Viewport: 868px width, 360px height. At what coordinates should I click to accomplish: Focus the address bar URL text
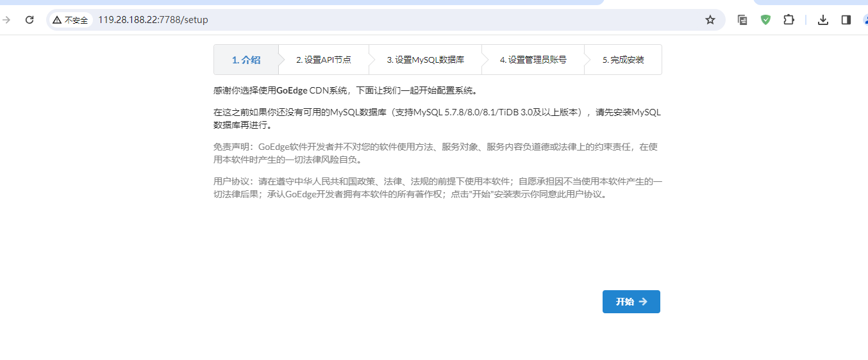click(x=153, y=20)
